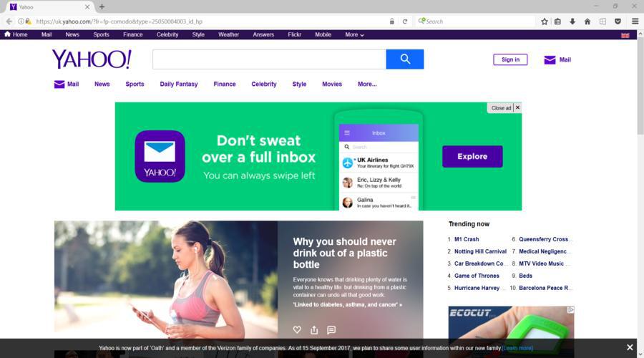Focus the Yahoo search input field
The width and height of the screenshot is (644, 358).
pyautogui.click(x=269, y=59)
